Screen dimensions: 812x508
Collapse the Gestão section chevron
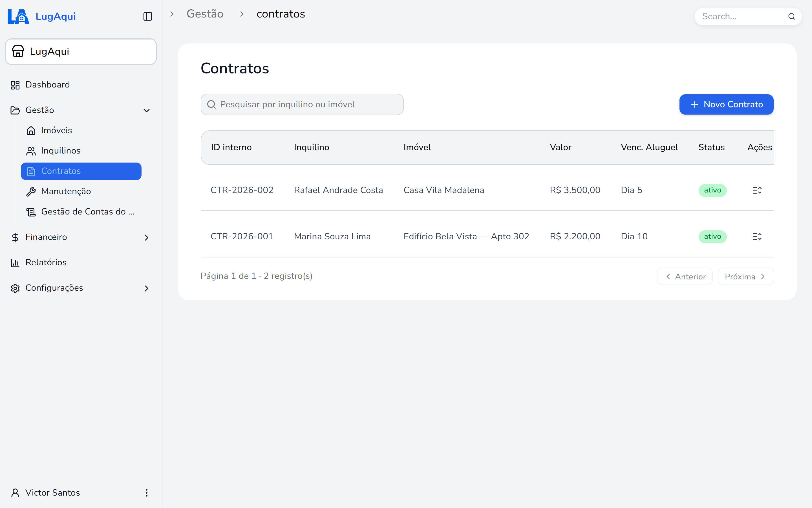pyautogui.click(x=147, y=110)
